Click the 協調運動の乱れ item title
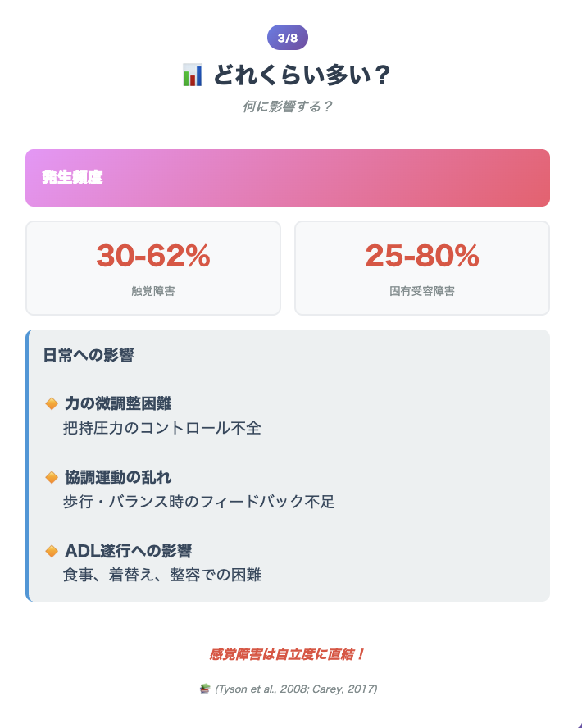This screenshot has width=582, height=728. pos(118,477)
